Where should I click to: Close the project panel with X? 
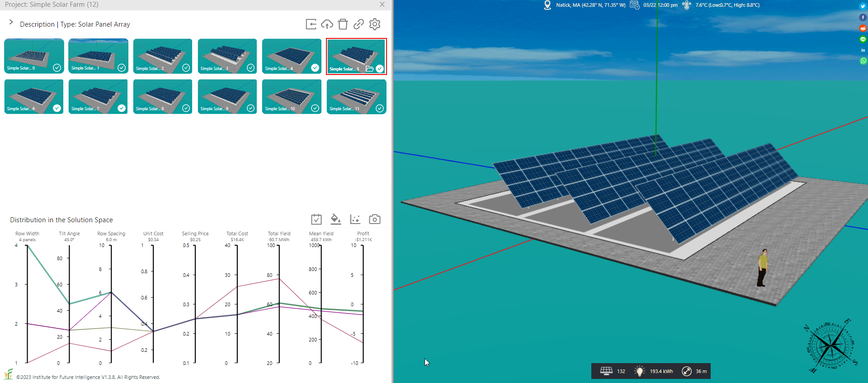tap(382, 5)
